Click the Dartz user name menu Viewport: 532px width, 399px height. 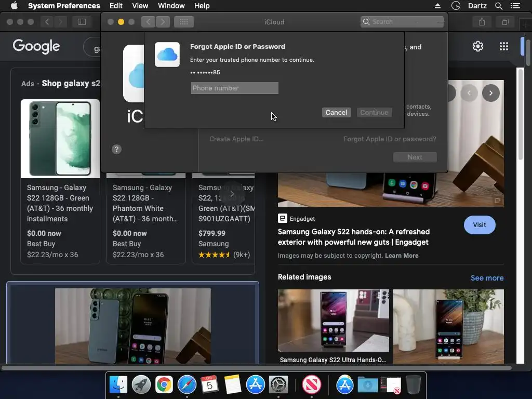(477, 6)
